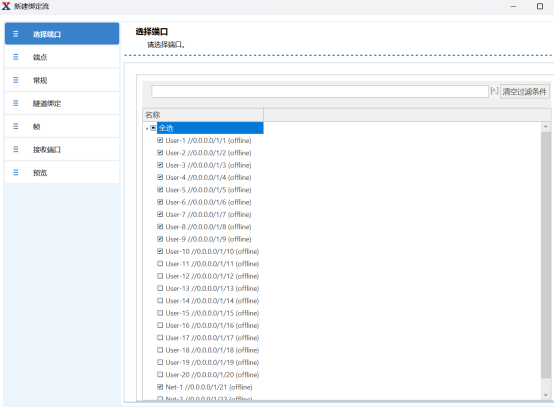Open the 选择端口 step in sidebar
The image size is (554, 408).
tap(62, 34)
